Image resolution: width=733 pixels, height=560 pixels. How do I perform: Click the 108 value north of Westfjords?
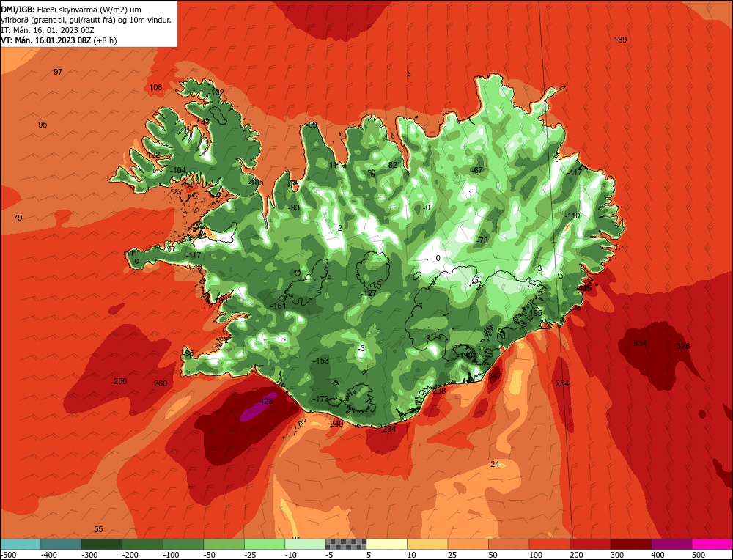[x=155, y=87]
